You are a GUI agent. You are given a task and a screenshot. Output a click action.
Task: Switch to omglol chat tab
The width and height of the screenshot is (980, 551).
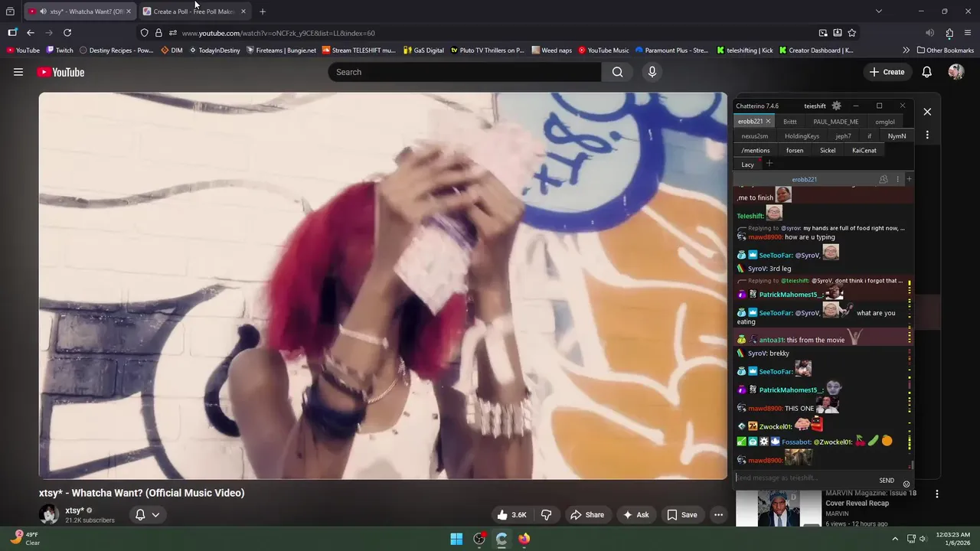(x=885, y=122)
